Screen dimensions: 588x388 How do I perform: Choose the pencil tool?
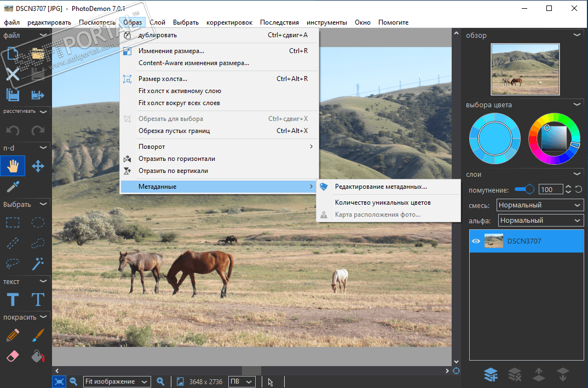(13, 335)
